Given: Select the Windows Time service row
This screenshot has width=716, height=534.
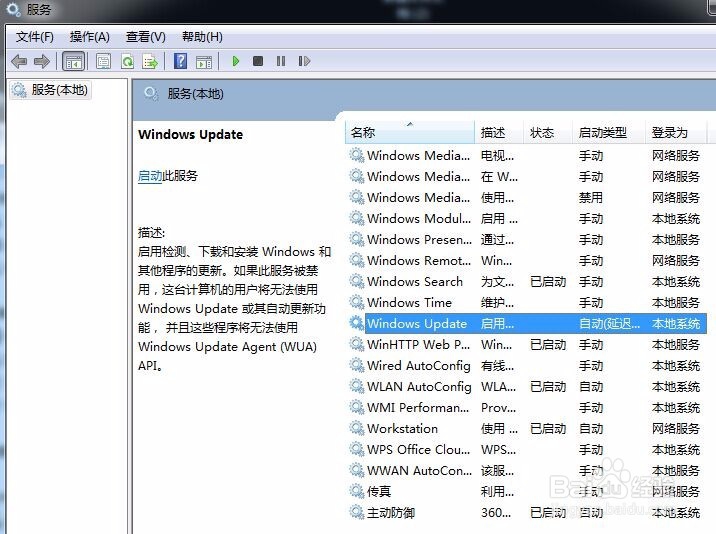Looking at the screenshot, I should click(526, 302).
